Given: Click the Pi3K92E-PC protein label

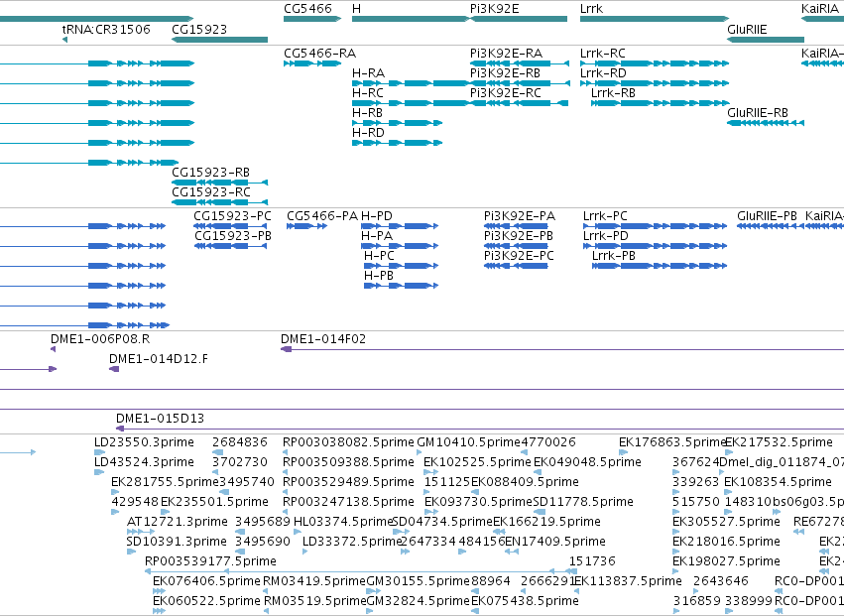Looking at the screenshot, I should pyautogui.click(x=519, y=256).
